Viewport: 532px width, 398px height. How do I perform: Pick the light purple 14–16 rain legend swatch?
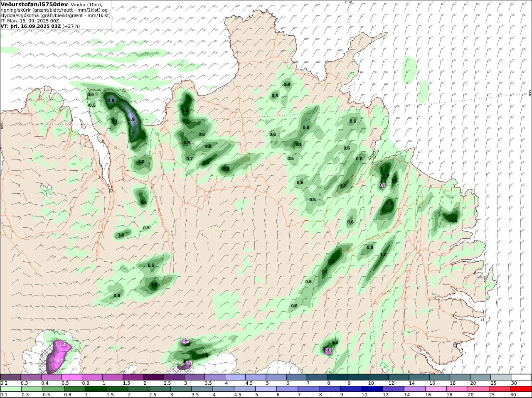[414, 389]
